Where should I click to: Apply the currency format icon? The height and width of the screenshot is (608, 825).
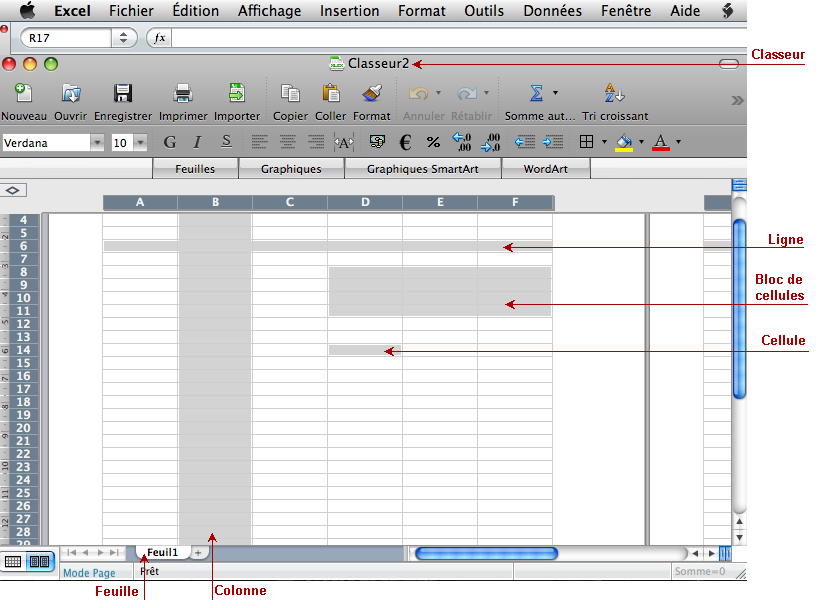click(x=377, y=141)
